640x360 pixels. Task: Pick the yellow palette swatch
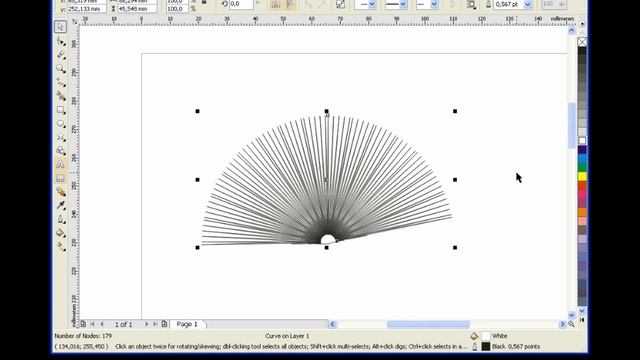[582, 176]
